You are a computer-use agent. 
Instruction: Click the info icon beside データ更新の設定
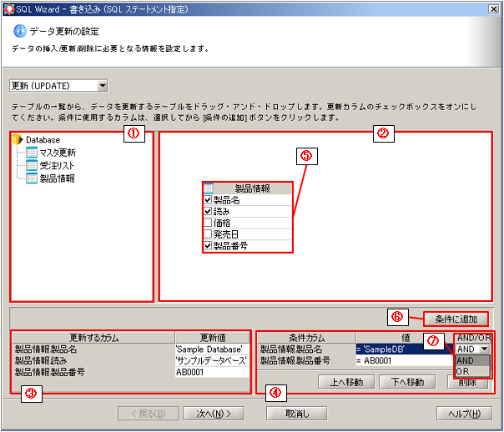[20, 31]
